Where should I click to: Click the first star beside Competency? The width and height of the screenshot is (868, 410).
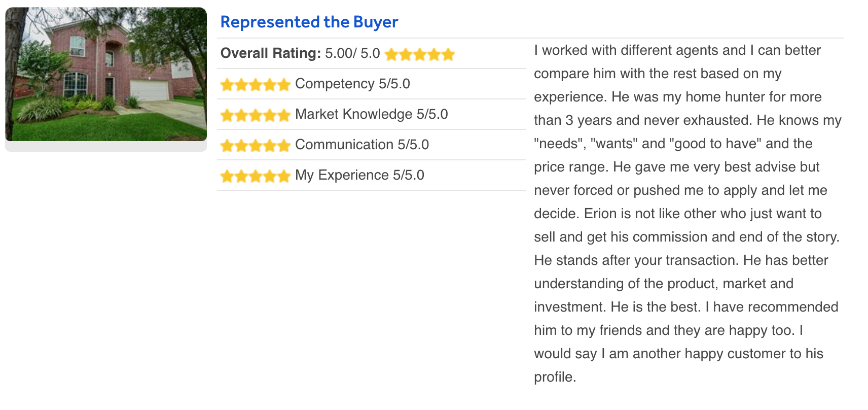pyautogui.click(x=227, y=85)
